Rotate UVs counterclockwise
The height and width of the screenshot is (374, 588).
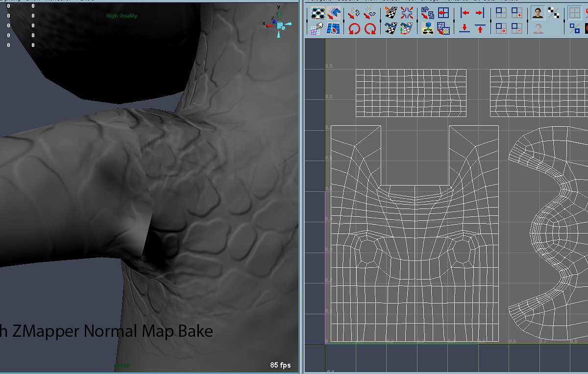point(354,28)
